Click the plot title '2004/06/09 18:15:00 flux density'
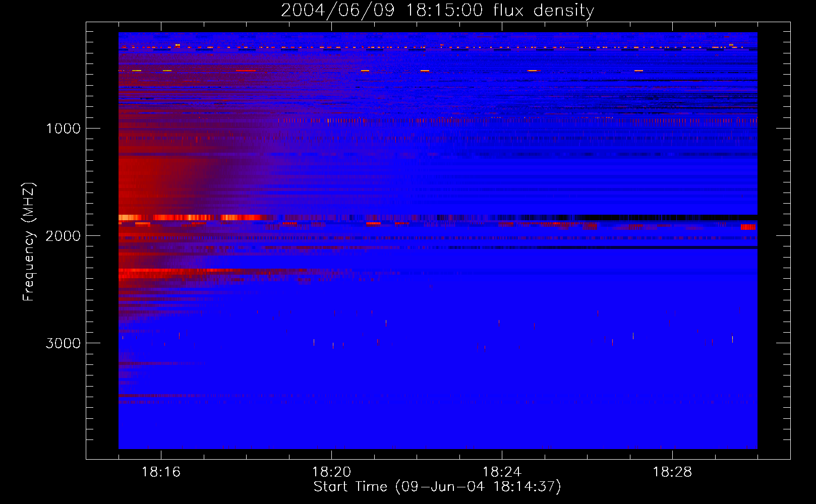 click(x=437, y=10)
